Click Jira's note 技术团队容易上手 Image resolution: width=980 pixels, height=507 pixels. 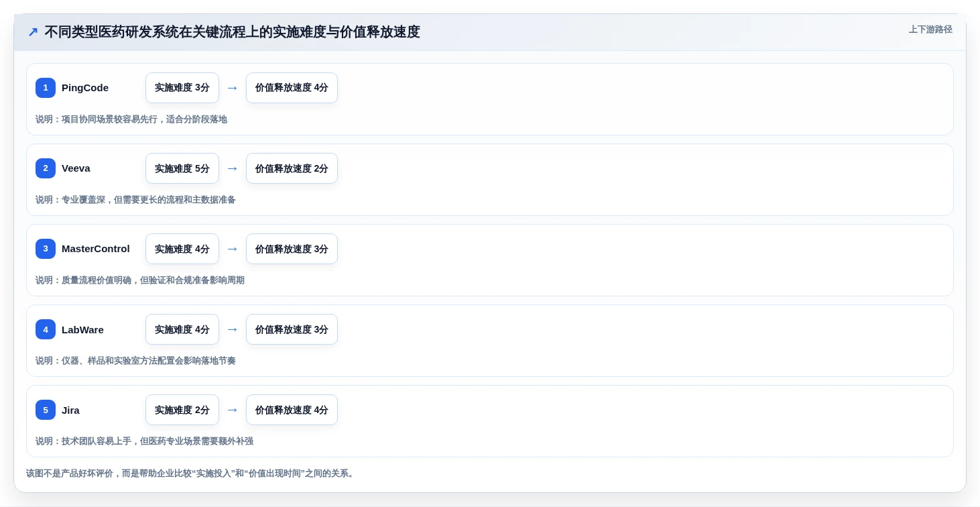(x=144, y=441)
